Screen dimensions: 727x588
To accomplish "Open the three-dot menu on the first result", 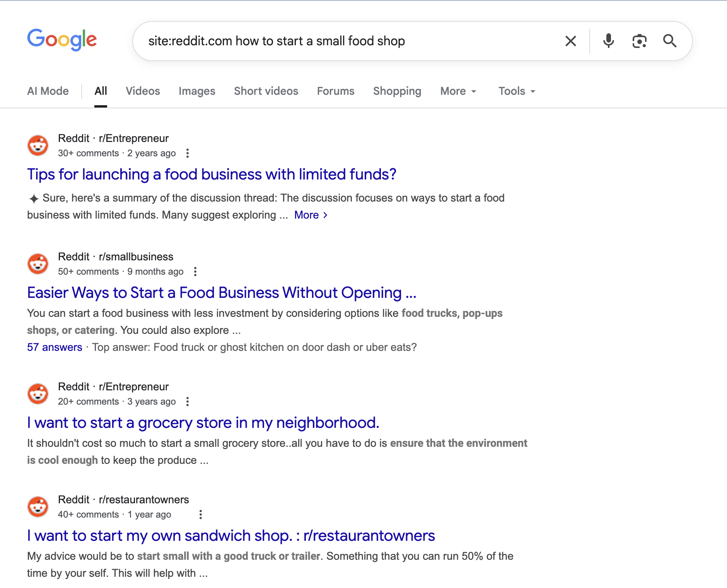I will click(x=188, y=153).
